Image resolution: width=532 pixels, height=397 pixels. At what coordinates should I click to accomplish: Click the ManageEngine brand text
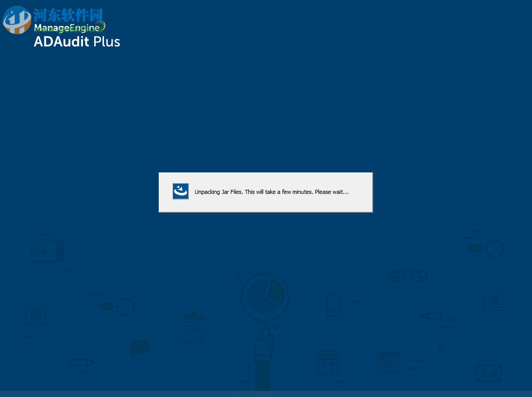[x=67, y=28]
